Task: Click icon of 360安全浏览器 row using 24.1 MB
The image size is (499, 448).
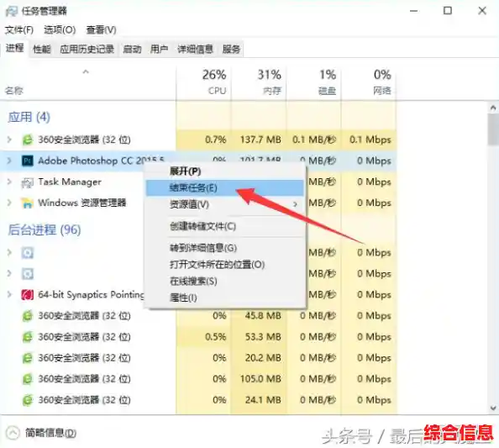Action: 28,400
